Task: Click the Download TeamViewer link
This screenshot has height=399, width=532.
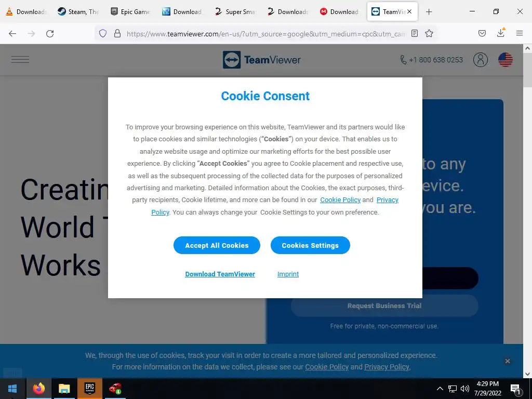Action: coord(220,274)
